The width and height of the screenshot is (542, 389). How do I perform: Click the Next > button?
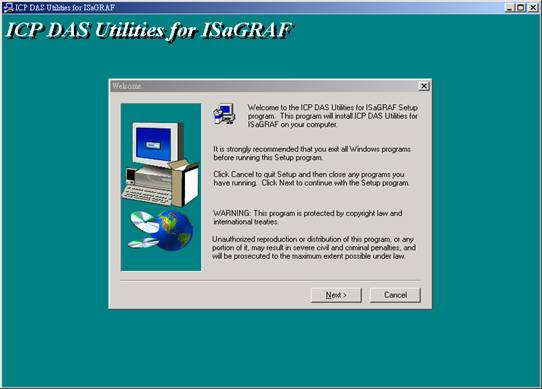[336, 295]
